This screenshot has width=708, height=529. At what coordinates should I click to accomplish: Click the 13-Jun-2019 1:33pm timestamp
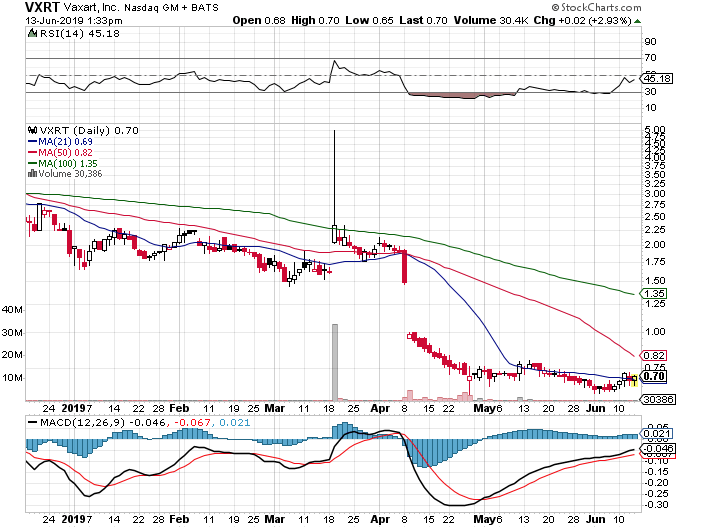[74, 21]
